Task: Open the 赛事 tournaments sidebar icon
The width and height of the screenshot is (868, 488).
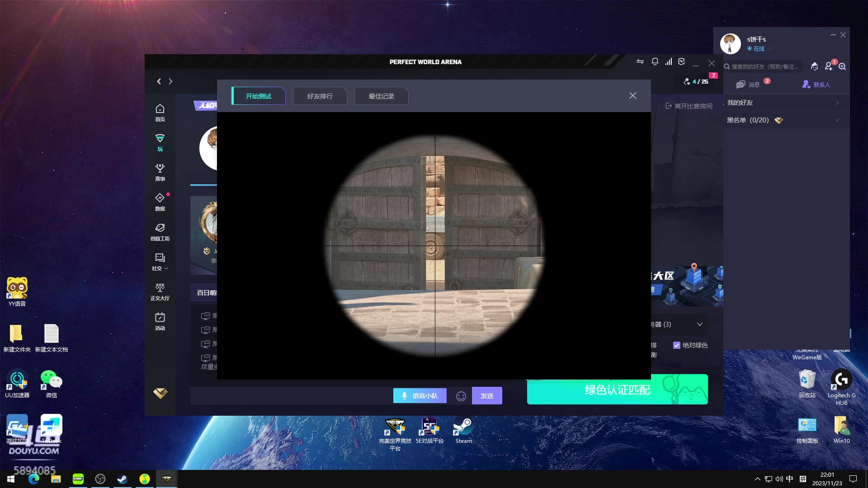Action: point(160,172)
